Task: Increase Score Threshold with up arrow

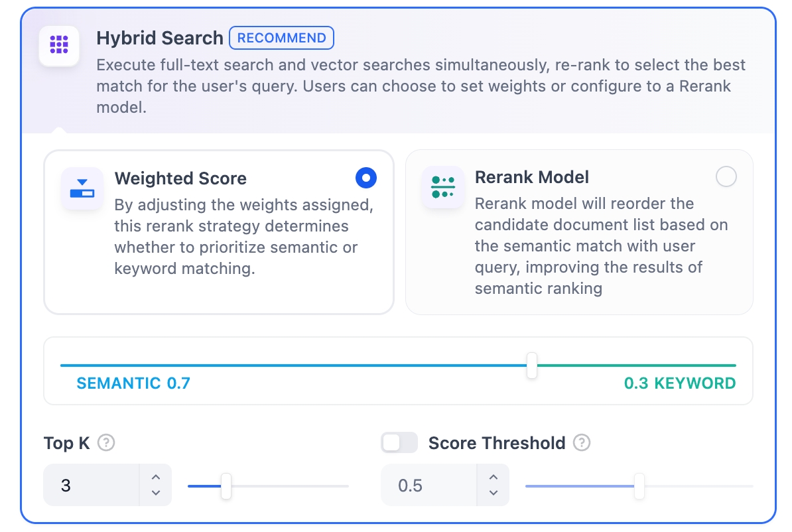Action: (x=494, y=478)
